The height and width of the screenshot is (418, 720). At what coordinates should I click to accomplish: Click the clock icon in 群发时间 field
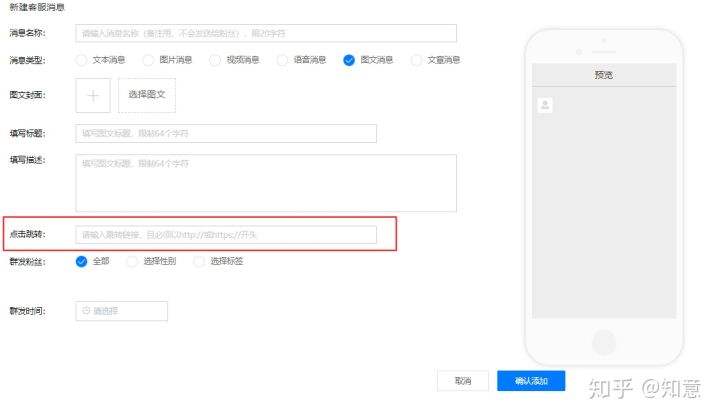[86, 311]
